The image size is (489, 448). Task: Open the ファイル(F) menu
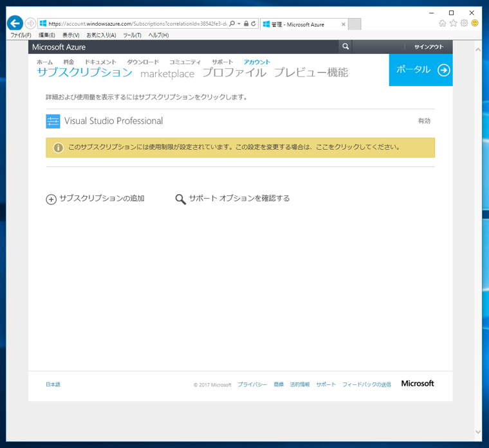click(21, 35)
